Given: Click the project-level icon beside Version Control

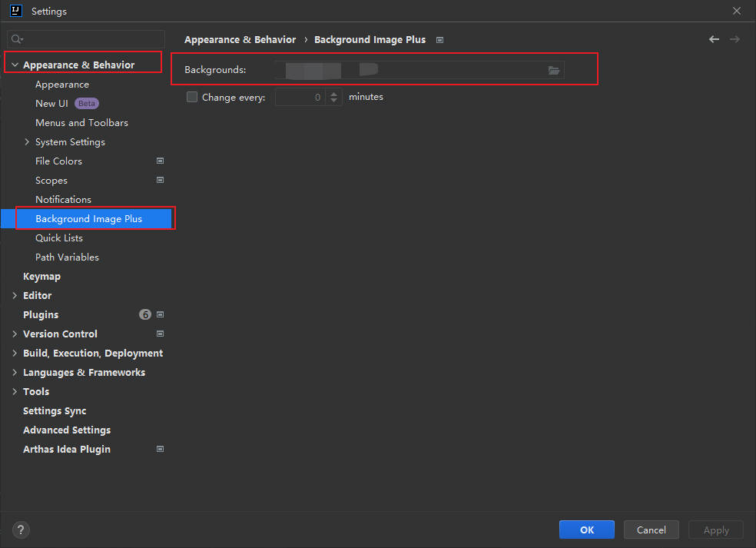Looking at the screenshot, I should pyautogui.click(x=160, y=334).
